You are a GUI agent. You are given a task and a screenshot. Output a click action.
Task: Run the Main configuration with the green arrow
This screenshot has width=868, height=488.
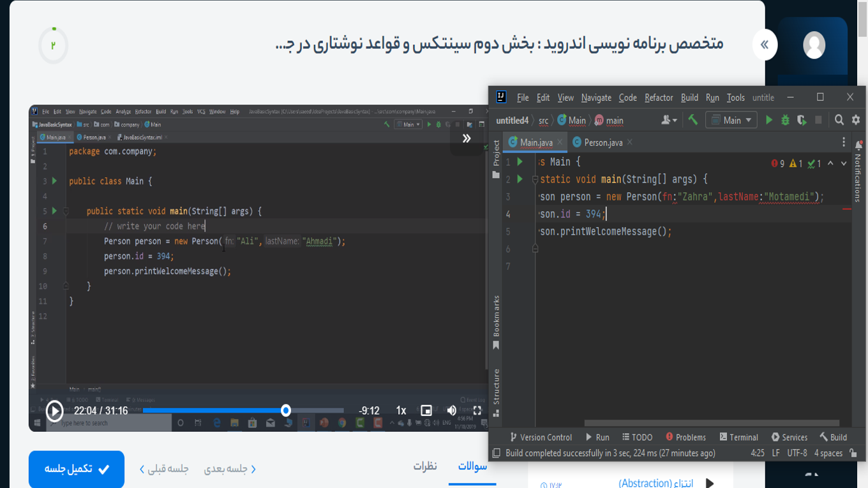click(768, 120)
